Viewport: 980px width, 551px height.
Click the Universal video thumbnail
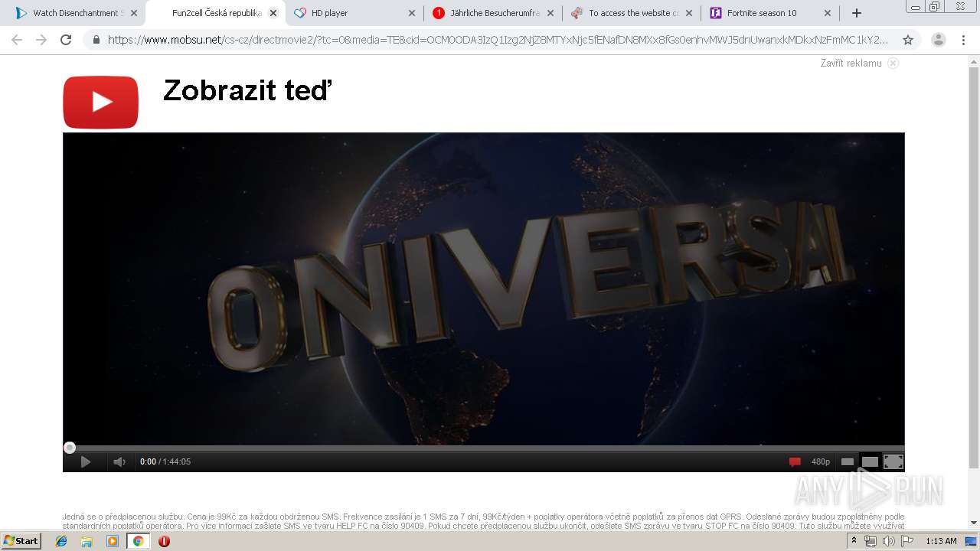pyautogui.click(x=483, y=289)
